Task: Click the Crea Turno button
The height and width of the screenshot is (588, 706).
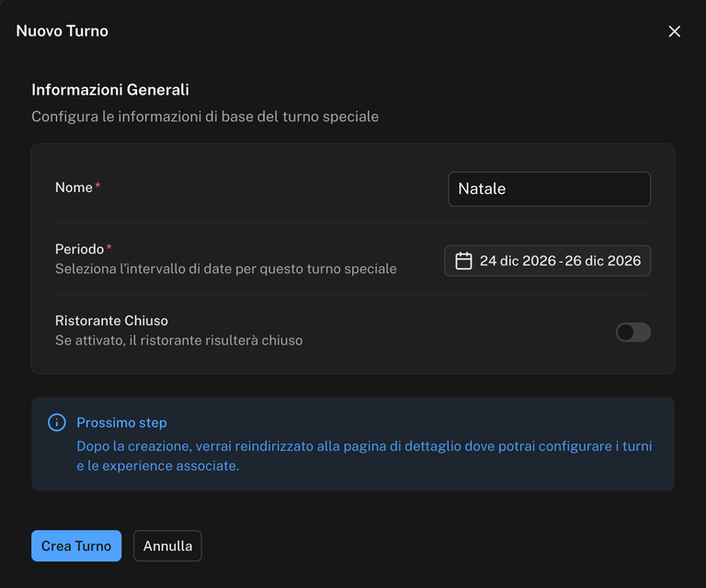Action: coord(76,546)
